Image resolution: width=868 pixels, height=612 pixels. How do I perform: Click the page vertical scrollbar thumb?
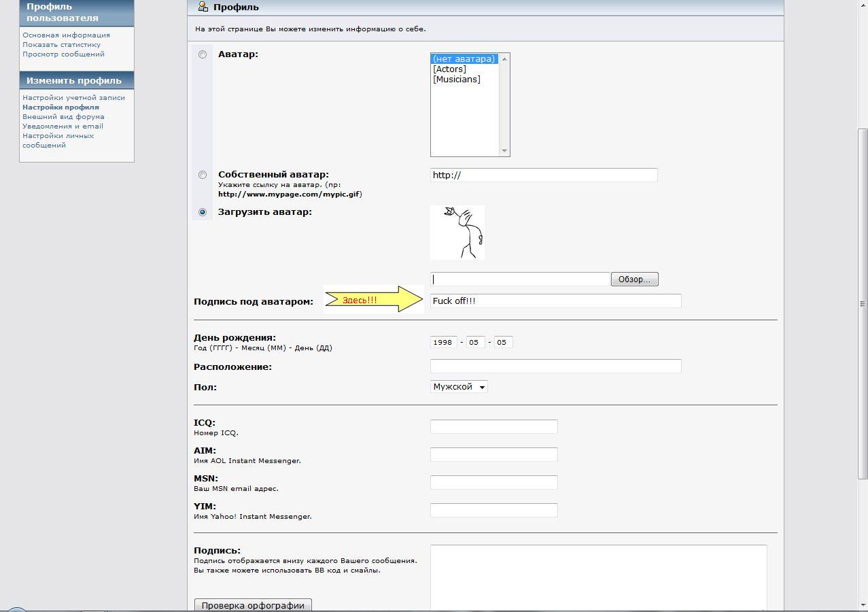point(863,303)
